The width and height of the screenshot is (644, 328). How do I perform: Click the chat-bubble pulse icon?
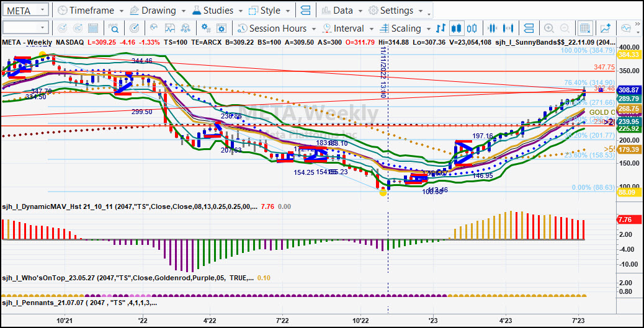point(625,29)
